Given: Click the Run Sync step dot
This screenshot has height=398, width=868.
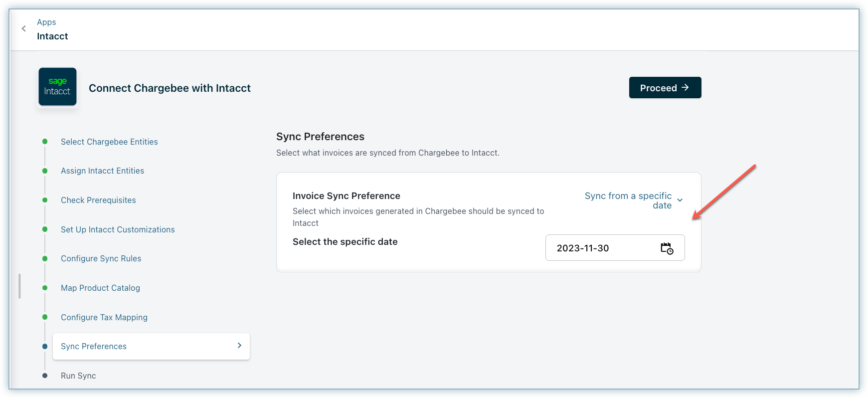Looking at the screenshot, I should (45, 376).
